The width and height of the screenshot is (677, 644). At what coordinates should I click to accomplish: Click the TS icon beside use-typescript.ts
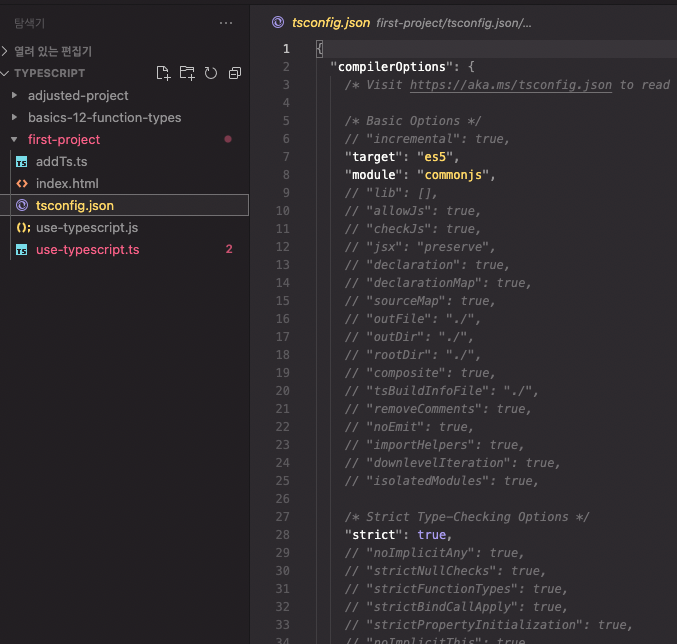click(x=22, y=250)
